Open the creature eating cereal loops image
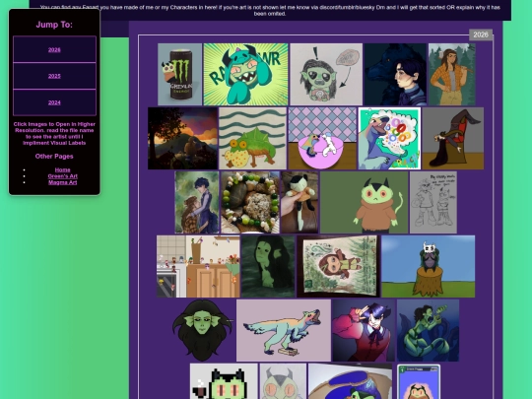The height and width of the screenshot is (399, 532). coord(389,139)
